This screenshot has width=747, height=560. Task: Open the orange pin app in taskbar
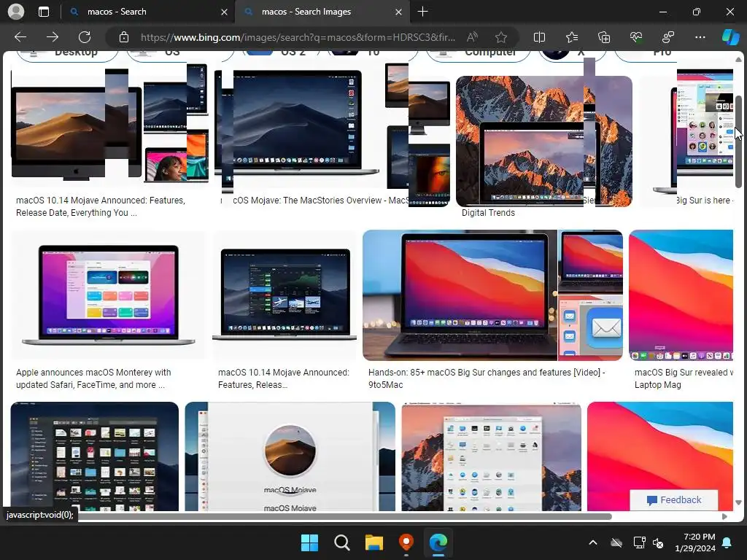(x=406, y=542)
